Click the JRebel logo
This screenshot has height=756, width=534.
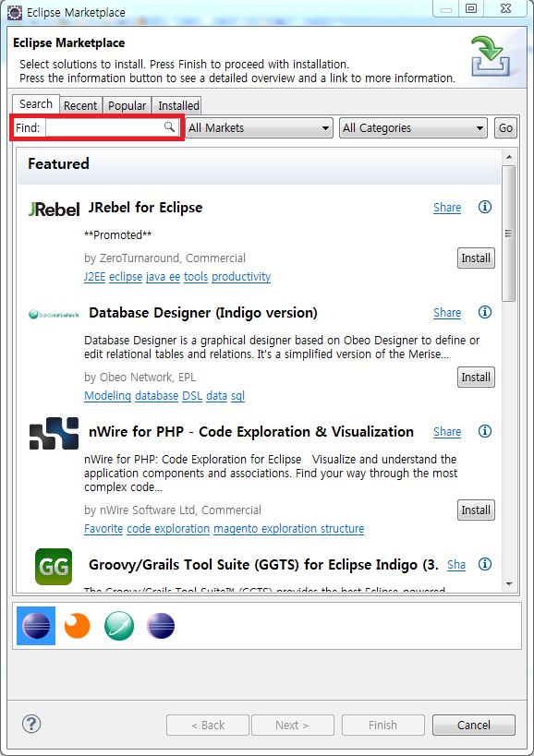(54, 210)
